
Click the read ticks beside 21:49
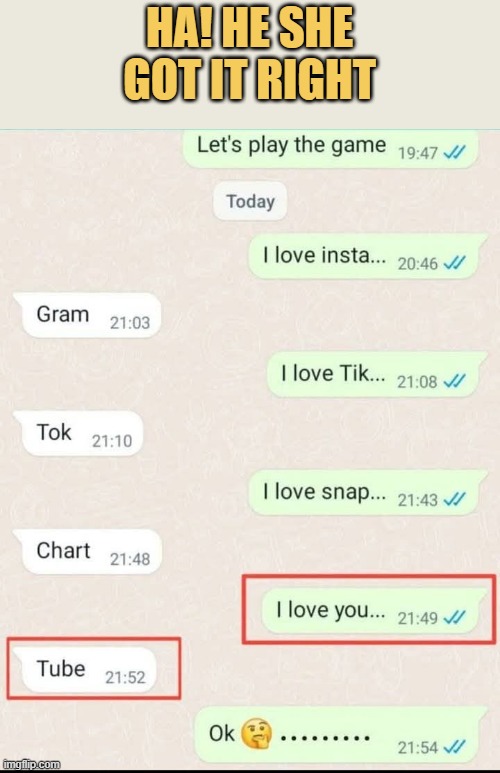(454, 617)
